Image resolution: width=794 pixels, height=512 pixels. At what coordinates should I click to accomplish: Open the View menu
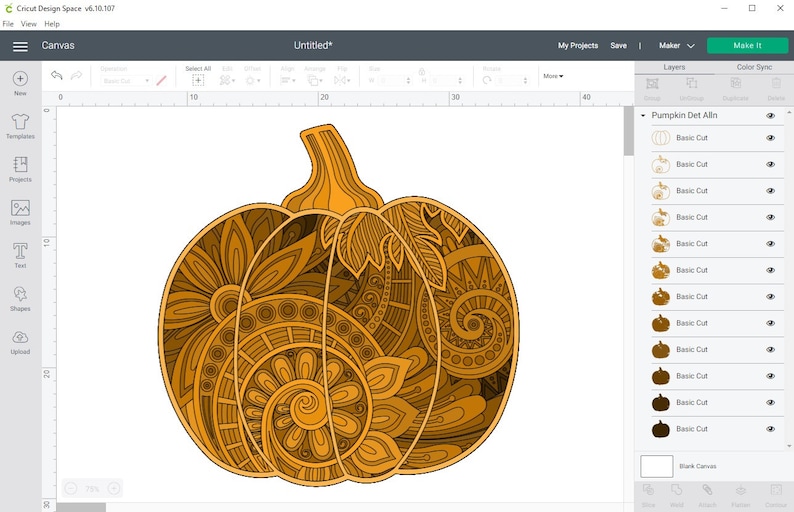click(x=28, y=24)
